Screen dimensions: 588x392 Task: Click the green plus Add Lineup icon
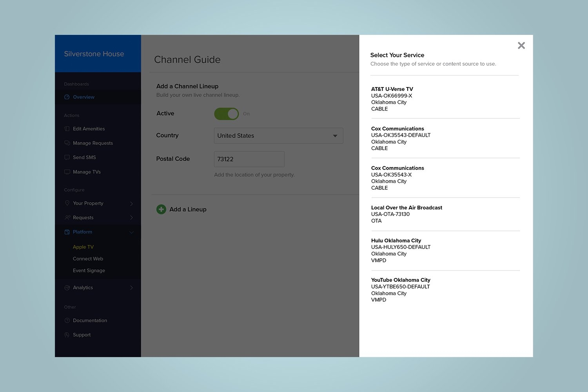pos(161,209)
